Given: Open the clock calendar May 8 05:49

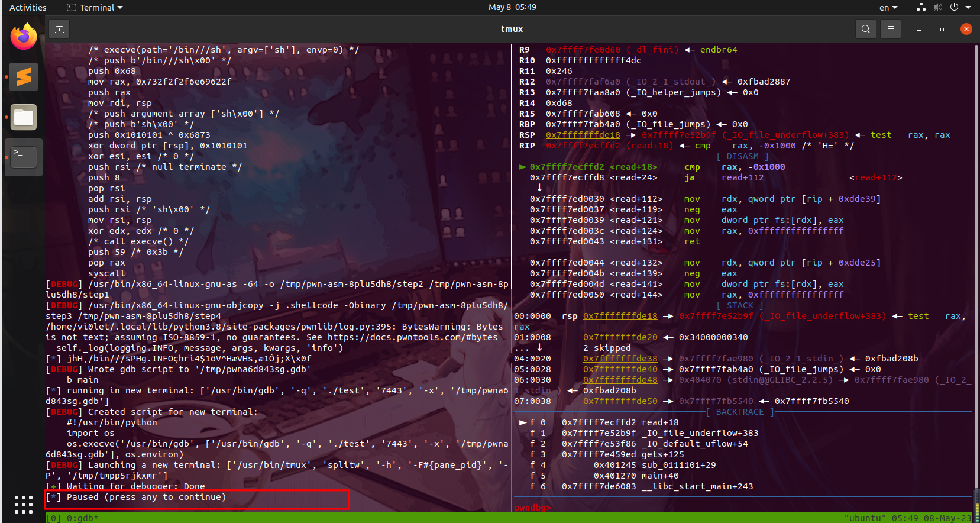Looking at the screenshot, I should [x=512, y=8].
